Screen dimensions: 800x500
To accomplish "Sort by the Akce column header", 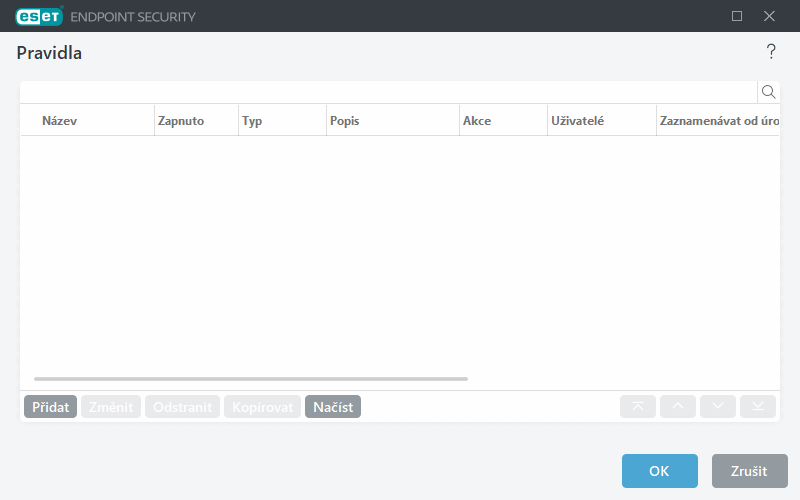I will tap(477, 120).
